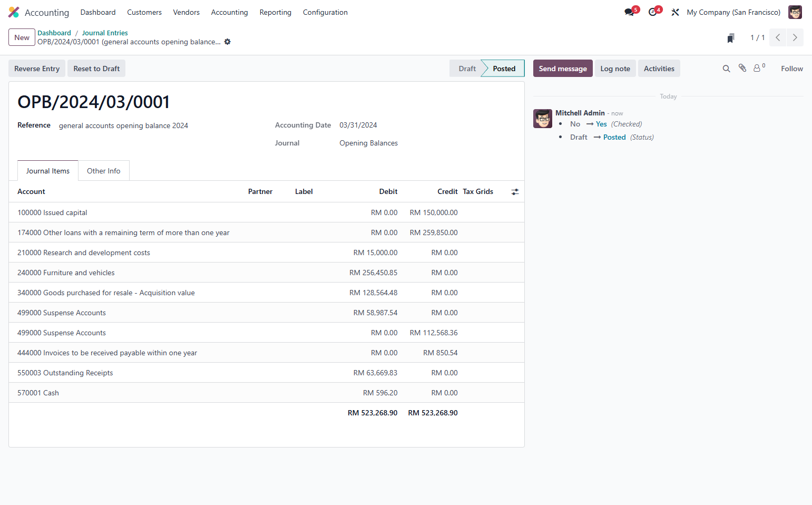Click the 550003 Outstanding Receipts row
The image size is (812, 505).
(x=267, y=373)
